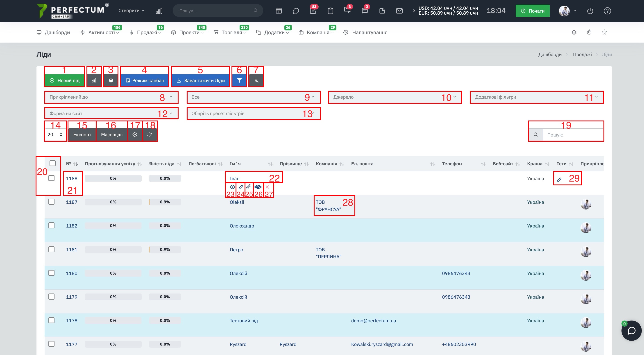644x355 pixels.
Task: Click the flame icon in menu bar
Action: tap(589, 32)
